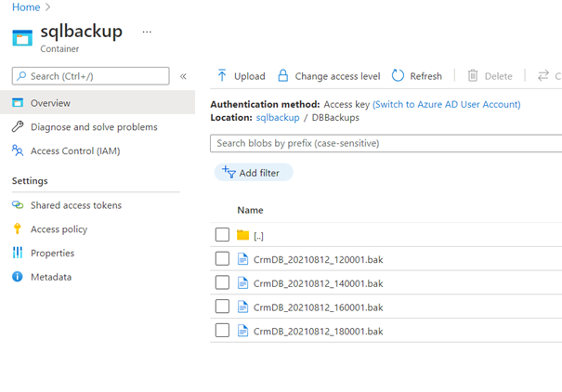This screenshot has width=562, height=392.
Task: Open blob CrmDB_20210812_120001.bak
Action: tap(319, 259)
